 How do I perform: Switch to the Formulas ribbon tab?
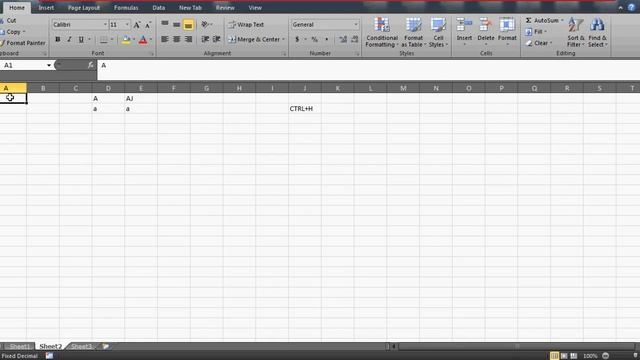click(x=126, y=8)
